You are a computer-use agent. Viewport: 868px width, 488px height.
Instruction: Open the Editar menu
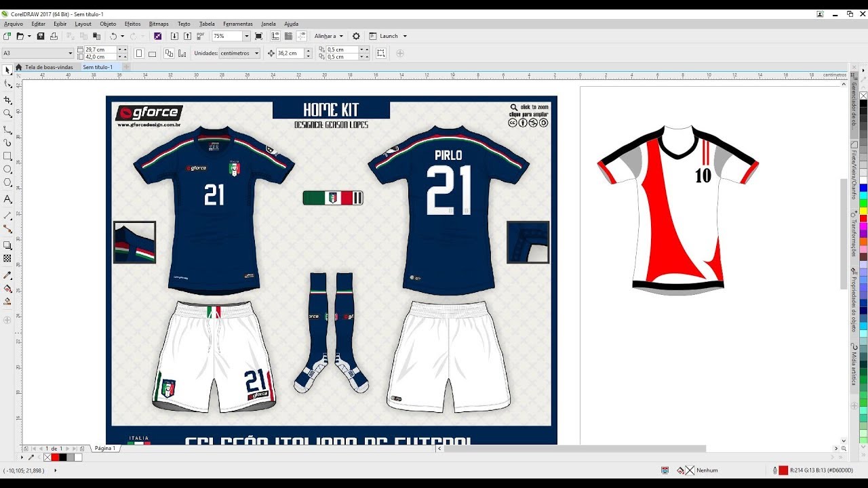pyautogui.click(x=39, y=24)
